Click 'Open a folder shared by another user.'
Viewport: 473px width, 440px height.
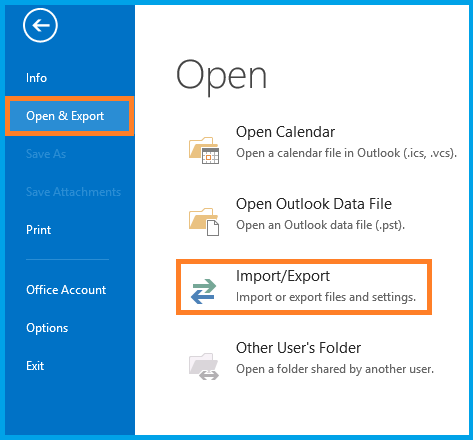pos(335,369)
